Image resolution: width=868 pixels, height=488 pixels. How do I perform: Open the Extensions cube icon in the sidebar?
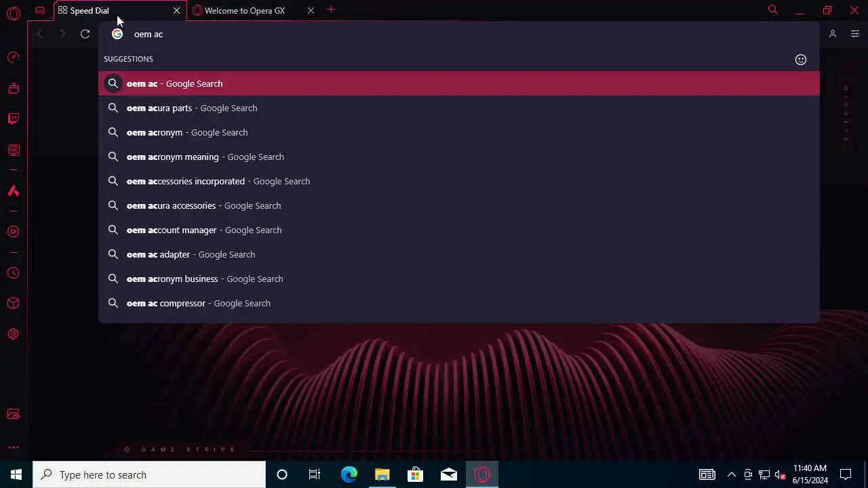[x=14, y=303]
